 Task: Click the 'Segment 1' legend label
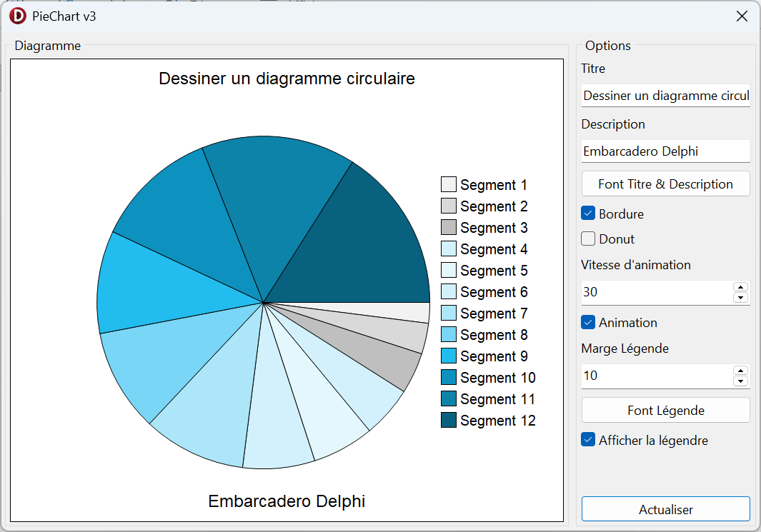(494, 185)
